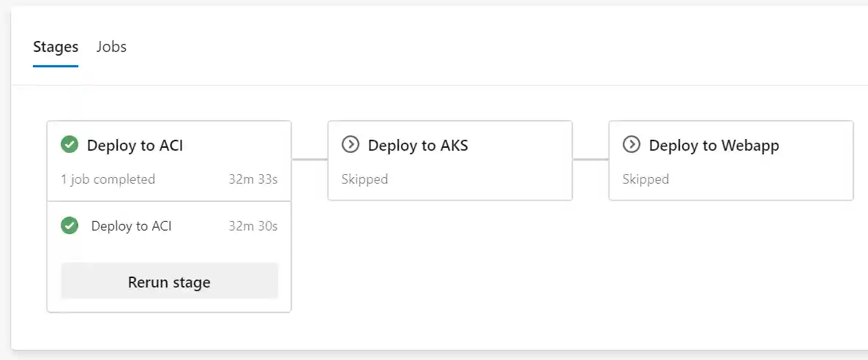Image resolution: width=868 pixels, height=360 pixels.
Task: Click green success checkmark beside Deploy to ACI stage title
Action: point(70,145)
